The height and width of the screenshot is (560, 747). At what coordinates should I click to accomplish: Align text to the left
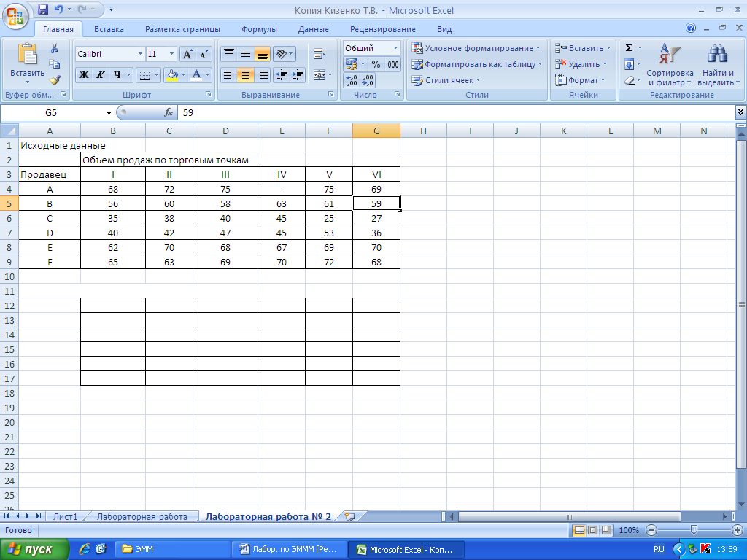[228, 75]
